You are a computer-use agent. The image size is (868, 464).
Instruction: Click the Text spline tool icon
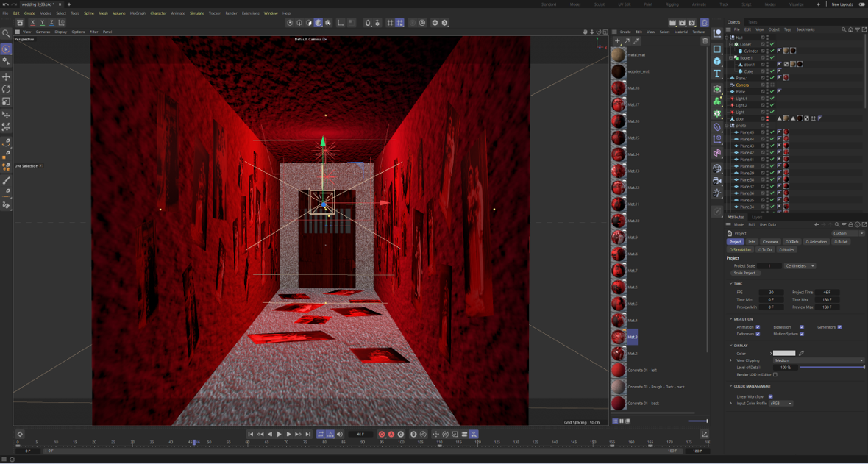click(717, 74)
